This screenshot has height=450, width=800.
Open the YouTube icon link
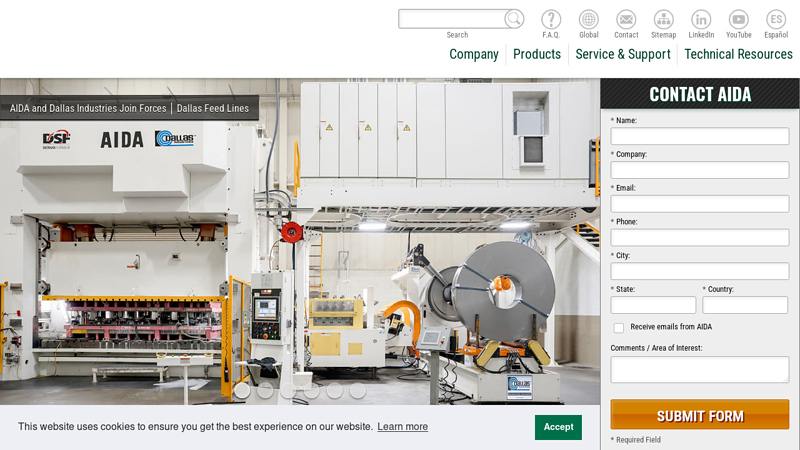pyautogui.click(x=738, y=19)
